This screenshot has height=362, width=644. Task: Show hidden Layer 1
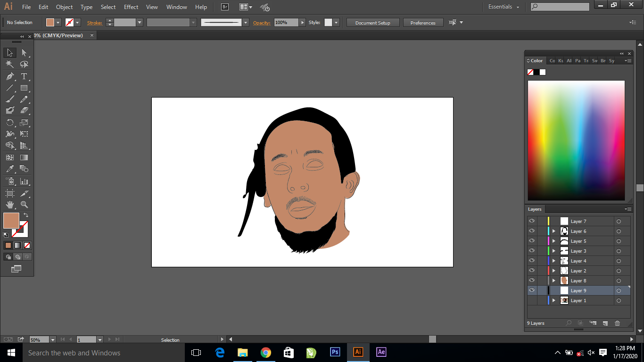pyautogui.click(x=532, y=300)
